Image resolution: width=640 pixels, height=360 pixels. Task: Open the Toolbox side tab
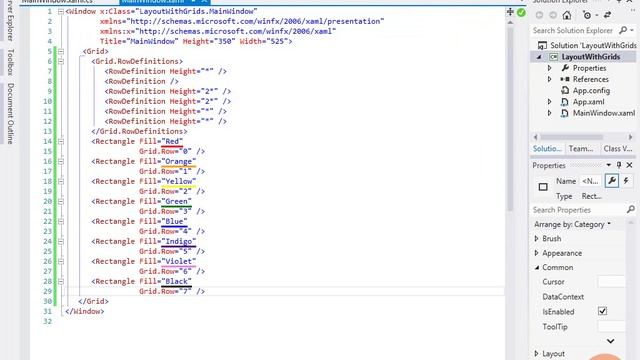[11, 62]
